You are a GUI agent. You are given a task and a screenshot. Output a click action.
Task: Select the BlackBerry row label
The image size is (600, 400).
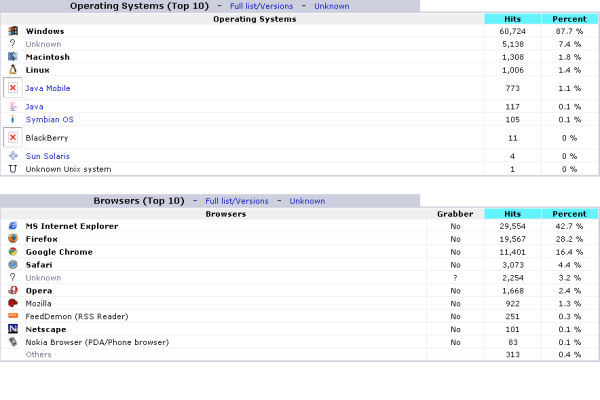tap(47, 138)
